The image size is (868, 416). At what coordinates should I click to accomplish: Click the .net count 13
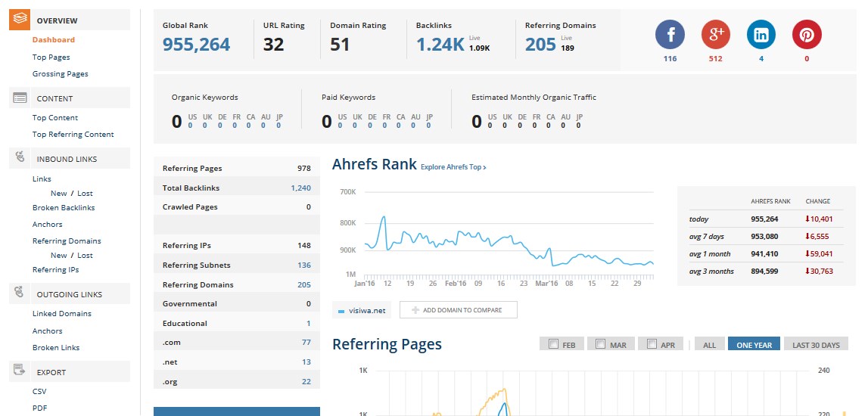306,362
